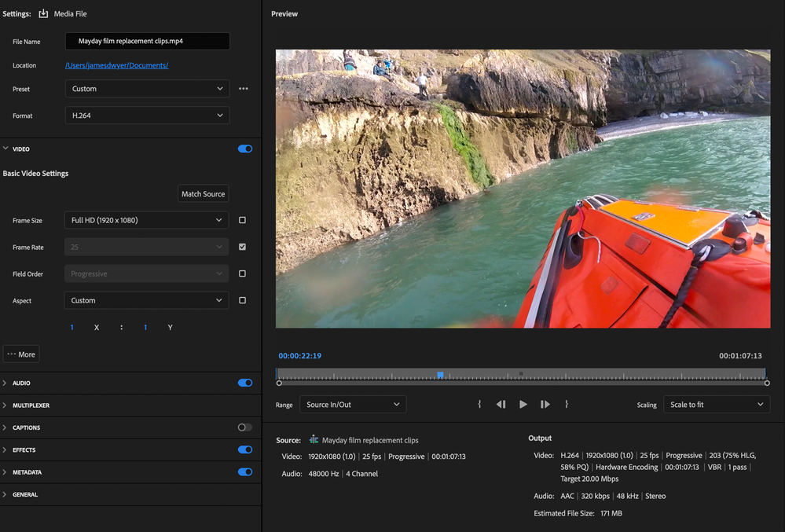Click the blue playhead on timeline
The width and height of the screenshot is (785, 532).
point(440,375)
